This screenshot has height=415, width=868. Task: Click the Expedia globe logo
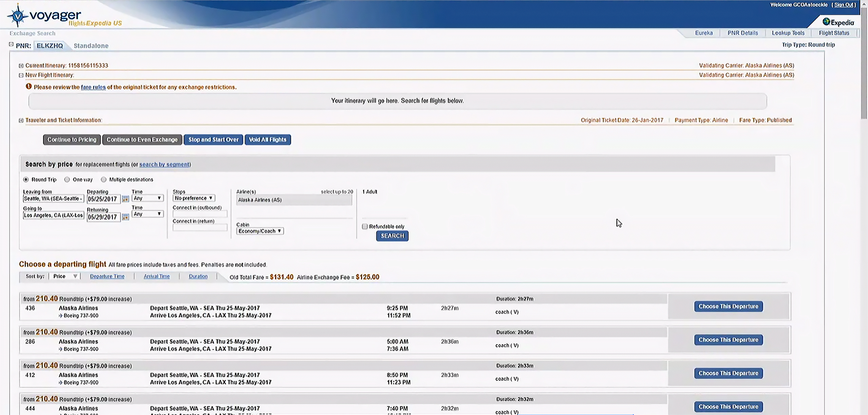(826, 22)
